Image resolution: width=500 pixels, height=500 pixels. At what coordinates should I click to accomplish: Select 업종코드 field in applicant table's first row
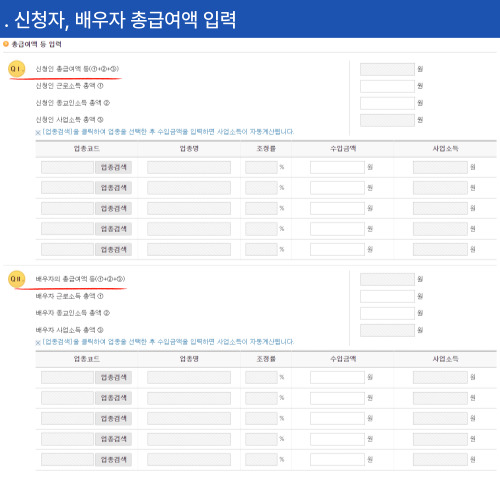[67, 167]
